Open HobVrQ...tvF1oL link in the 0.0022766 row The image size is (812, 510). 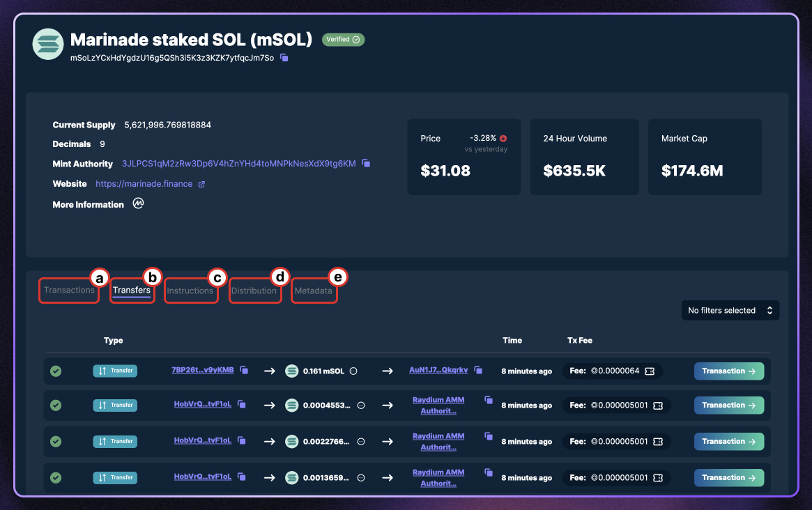point(203,440)
